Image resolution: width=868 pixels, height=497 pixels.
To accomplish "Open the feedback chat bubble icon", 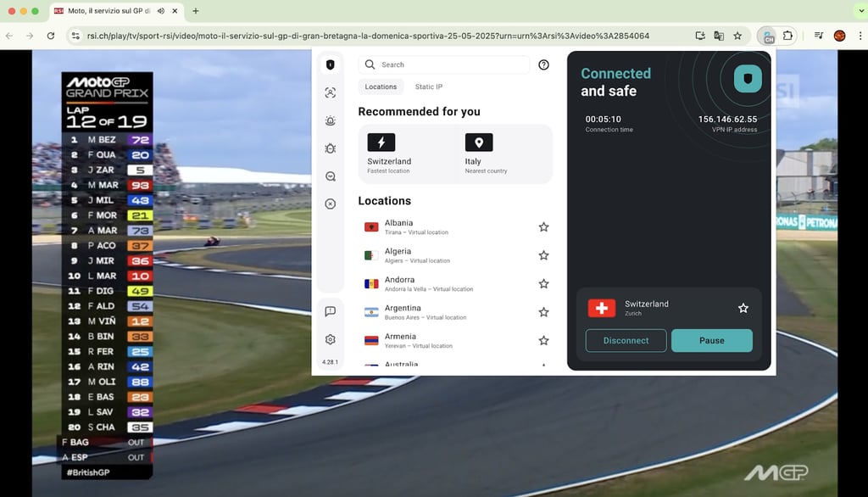I will [x=331, y=311].
